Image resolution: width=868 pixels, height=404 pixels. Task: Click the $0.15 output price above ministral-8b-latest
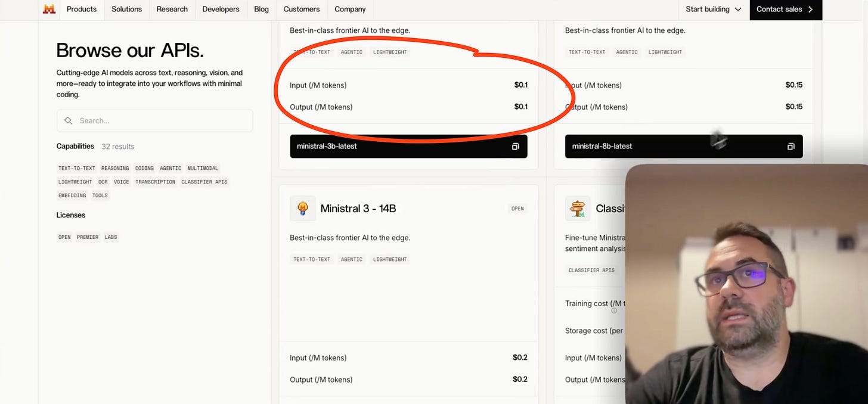tap(794, 107)
